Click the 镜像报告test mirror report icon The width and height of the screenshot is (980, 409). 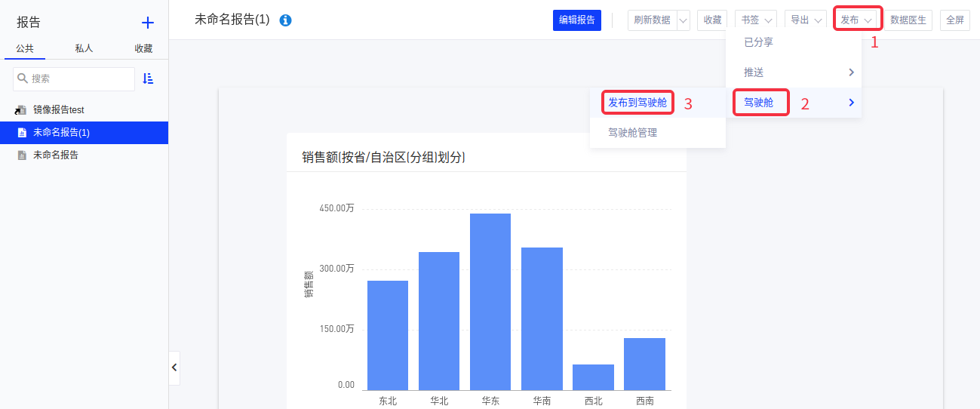[x=21, y=110]
